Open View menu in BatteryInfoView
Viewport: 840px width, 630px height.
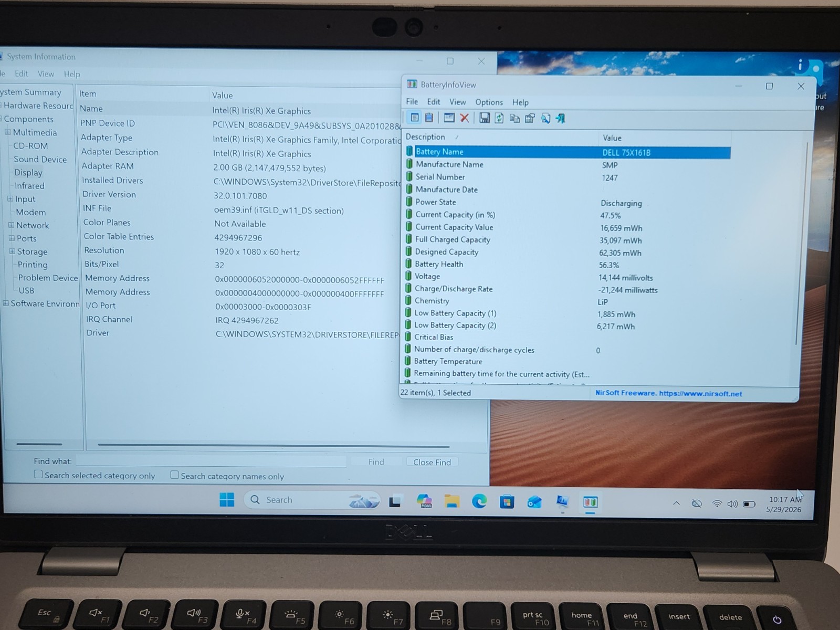[x=457, y=102]
